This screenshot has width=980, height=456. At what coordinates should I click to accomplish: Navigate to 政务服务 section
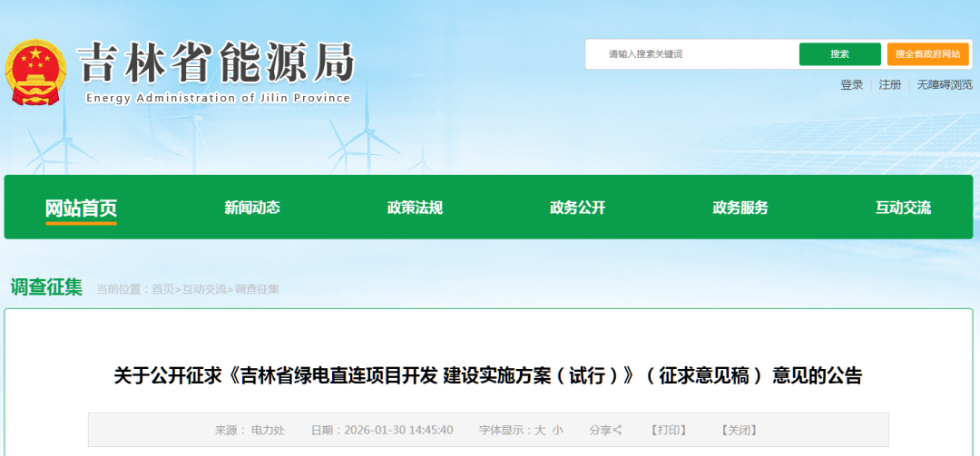pos(740,208)
